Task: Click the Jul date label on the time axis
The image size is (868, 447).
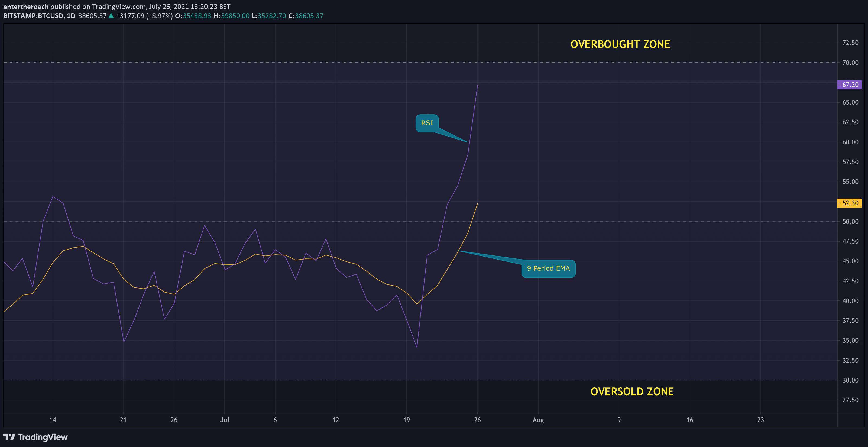Action: 224,420
